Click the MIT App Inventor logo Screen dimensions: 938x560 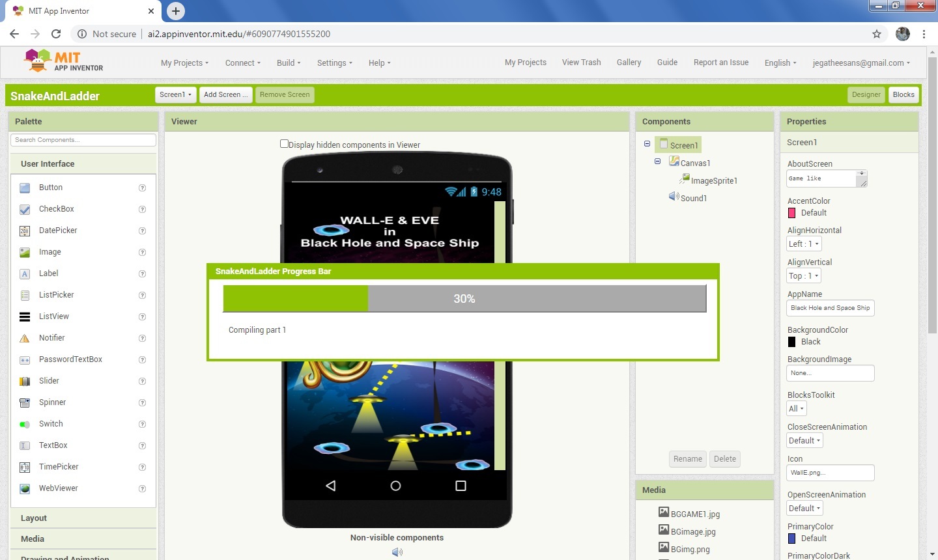(x=63, y=61)
